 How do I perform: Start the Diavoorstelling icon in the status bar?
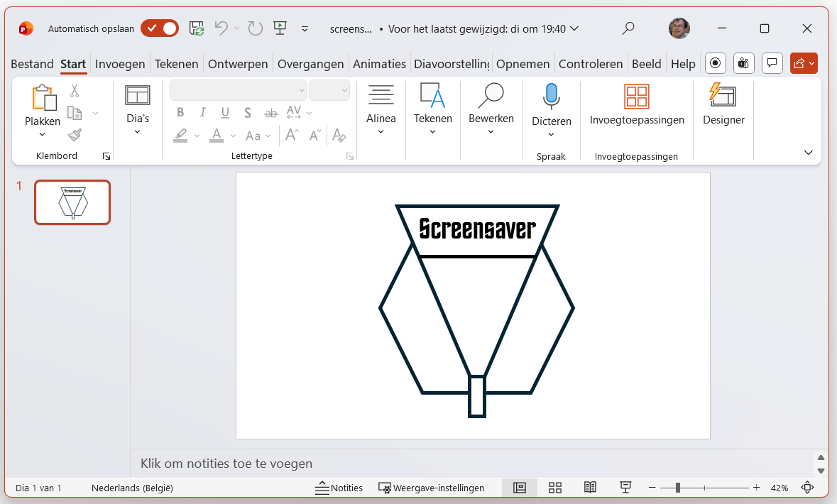pos(625,488)
